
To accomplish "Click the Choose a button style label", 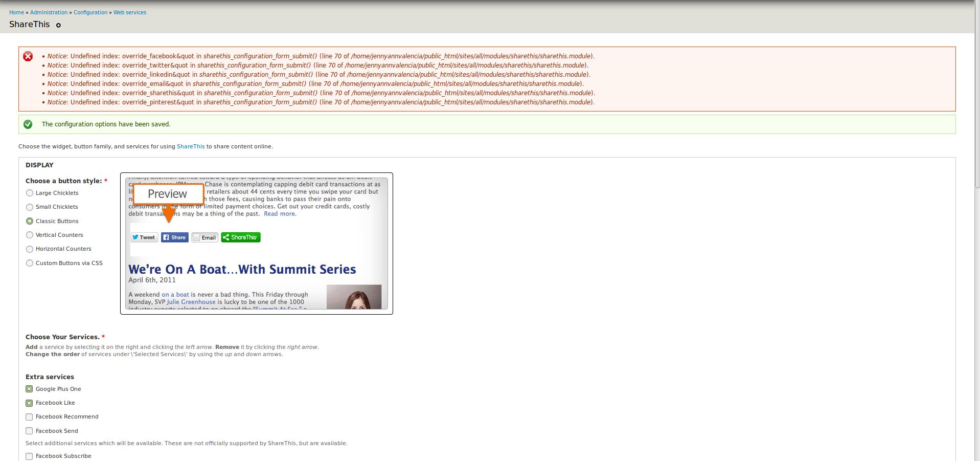I will (x=64, y=181).
